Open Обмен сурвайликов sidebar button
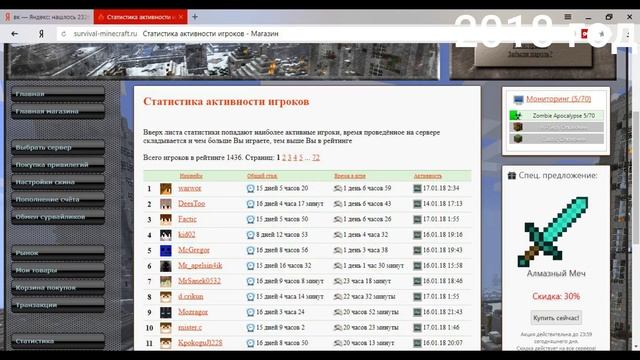Viewport: 640px width, 360px height. pyautogui.click(x=58, y=217)
